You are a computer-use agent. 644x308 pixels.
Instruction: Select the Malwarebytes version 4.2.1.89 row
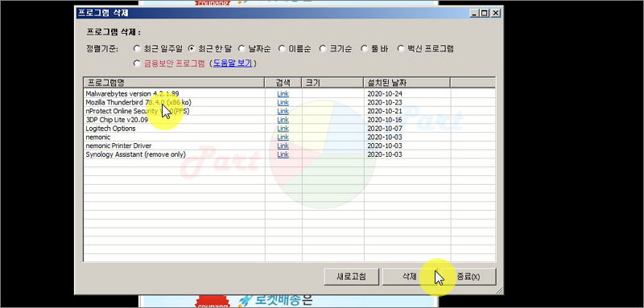[289, 93]
